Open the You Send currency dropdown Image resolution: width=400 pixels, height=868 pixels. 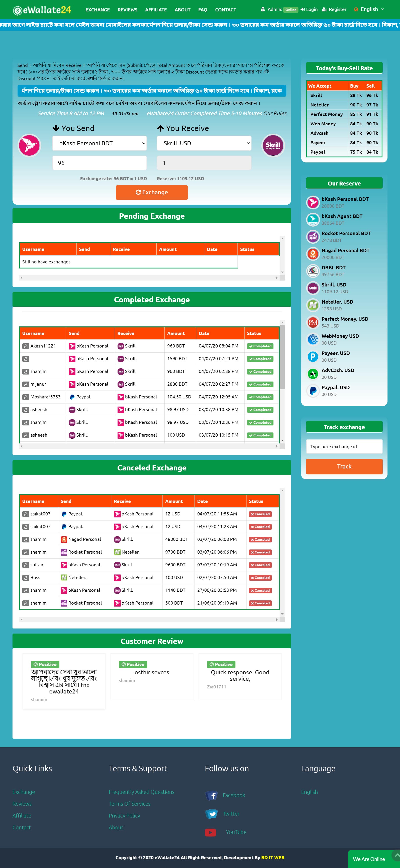coord(99,143)
